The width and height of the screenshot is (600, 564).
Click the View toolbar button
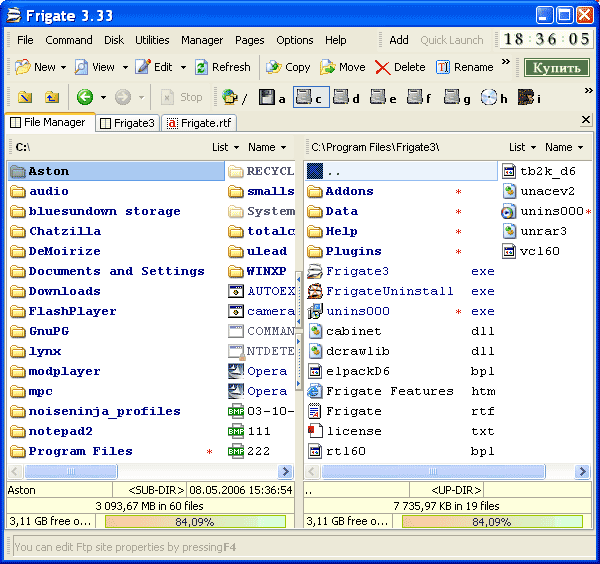(94, 67)
